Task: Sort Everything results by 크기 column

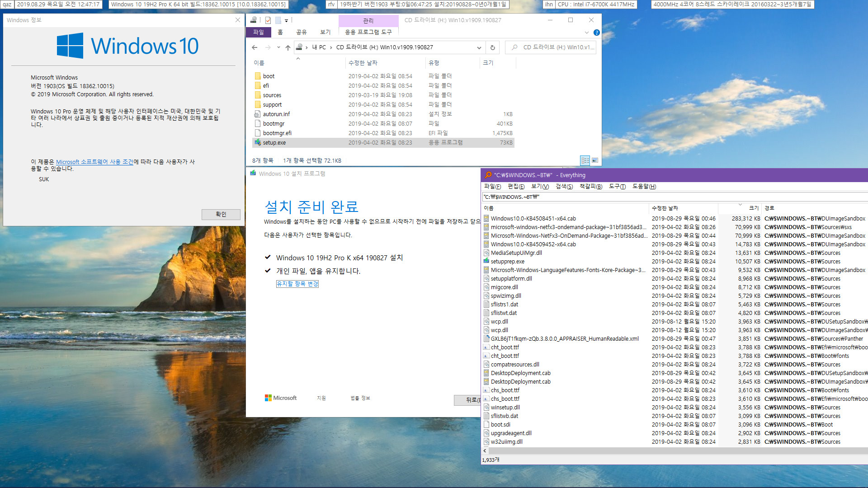Action: click(x=740, y=208)
